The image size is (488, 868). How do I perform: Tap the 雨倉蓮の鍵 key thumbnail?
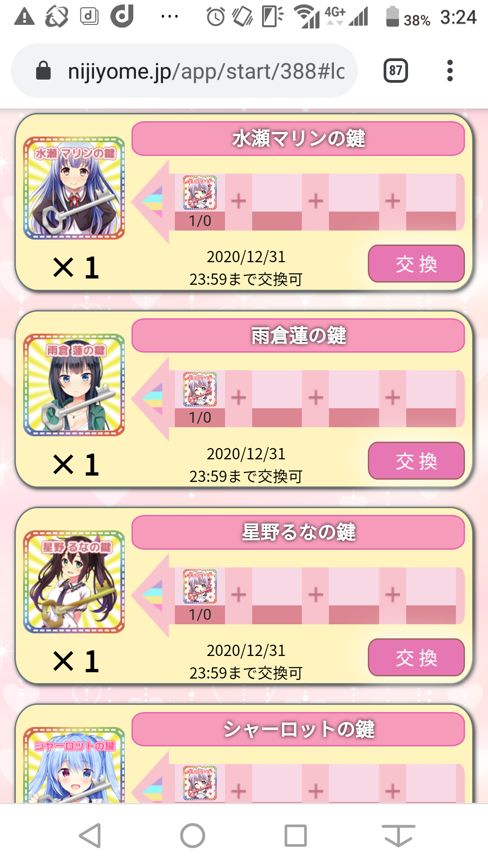tap(74, 385)
